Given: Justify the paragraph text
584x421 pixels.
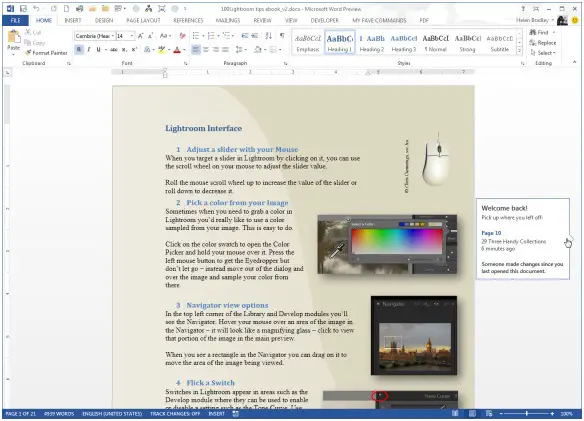Looking at the screenshot, I should (225, 50).
